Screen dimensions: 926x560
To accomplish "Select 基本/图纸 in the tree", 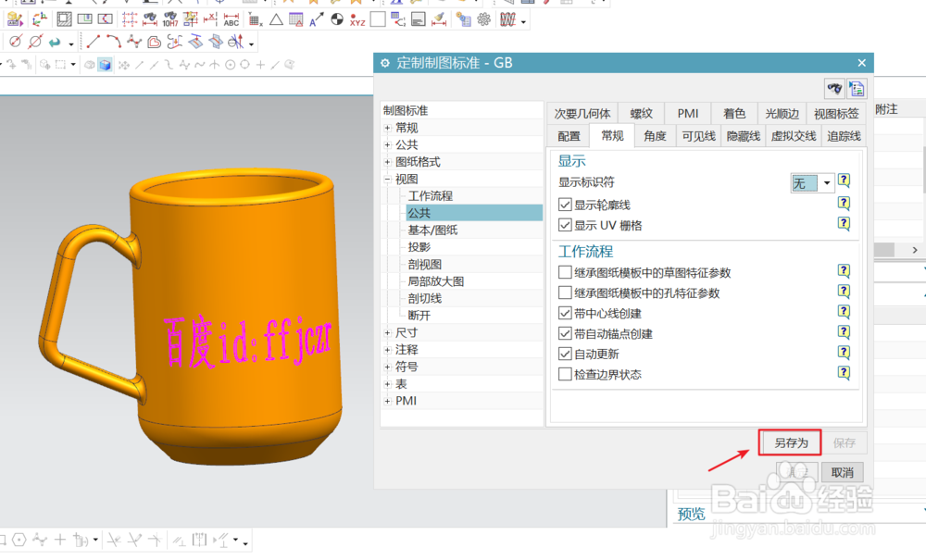I will coord(432,230).
